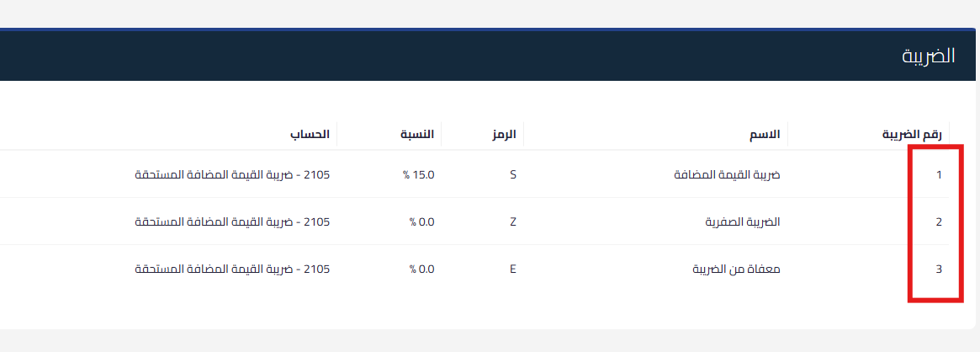Screen dimensions: 980x352
Task: Click tax number 3 cell
Action: tap(939, 269)
